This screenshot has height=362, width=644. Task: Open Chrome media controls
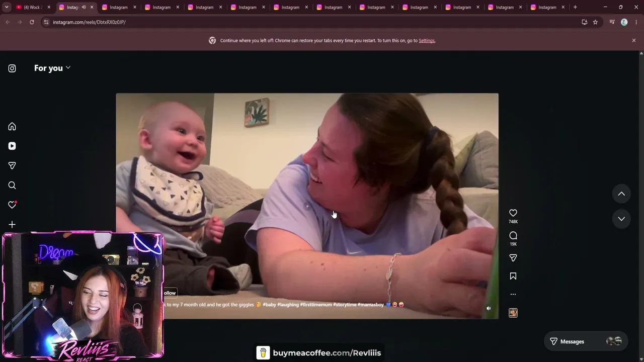612,22
